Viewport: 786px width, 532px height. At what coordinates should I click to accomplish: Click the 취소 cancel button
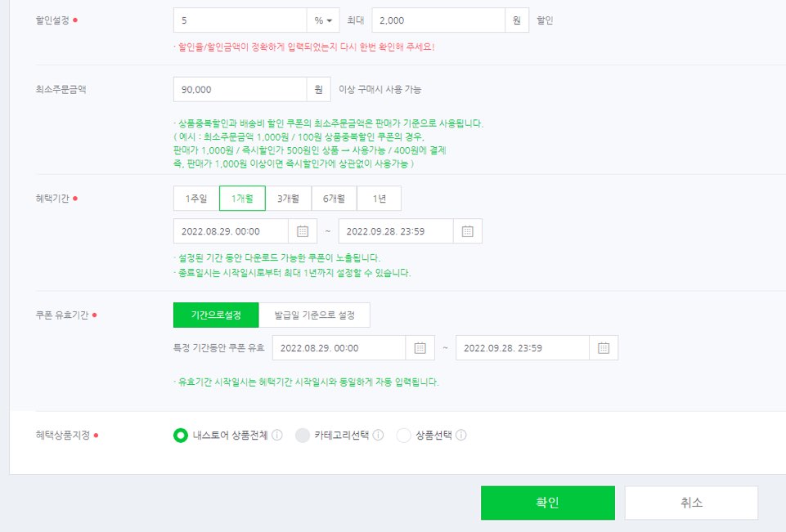692,503
